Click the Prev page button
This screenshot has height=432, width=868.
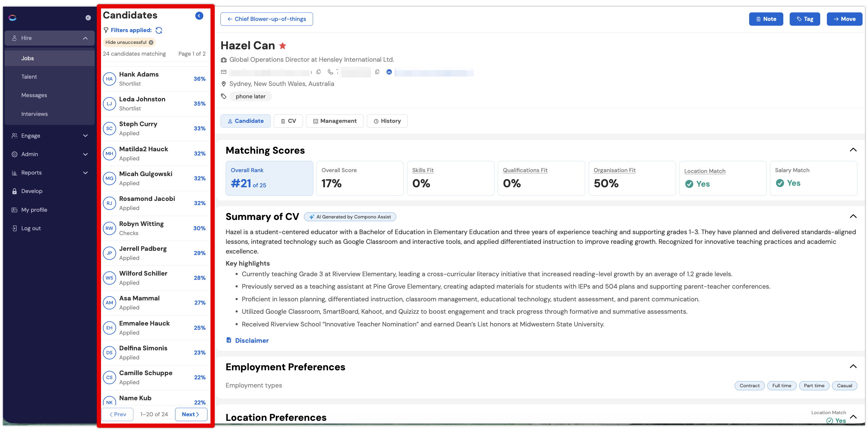118,414
